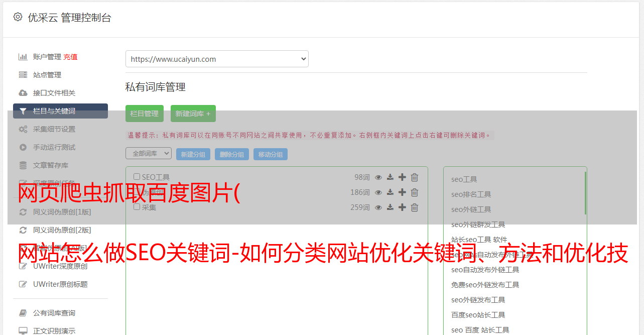Open the site URL dropdown
This screenshot has width=644, height=335.
[x=217, y=59]
